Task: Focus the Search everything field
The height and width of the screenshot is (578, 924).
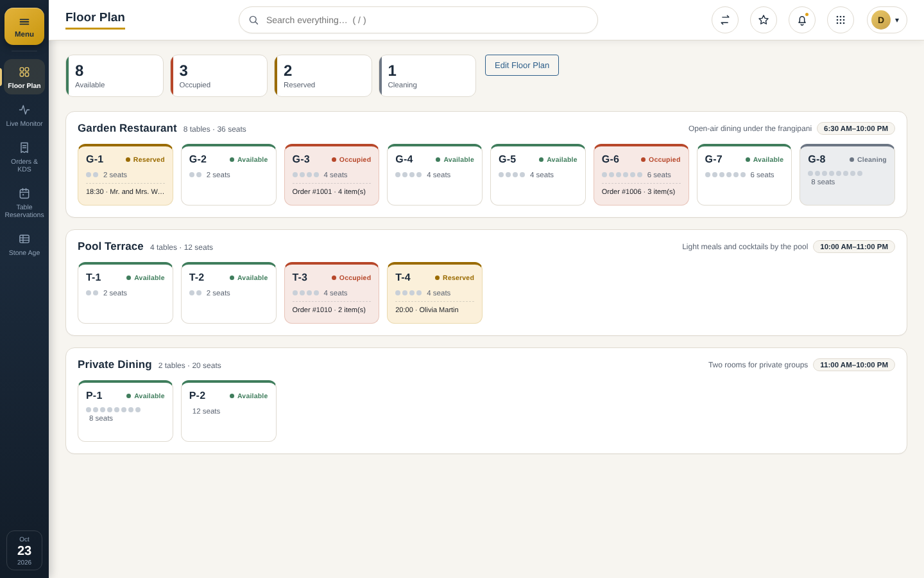Action: click(x=418, y=20)
